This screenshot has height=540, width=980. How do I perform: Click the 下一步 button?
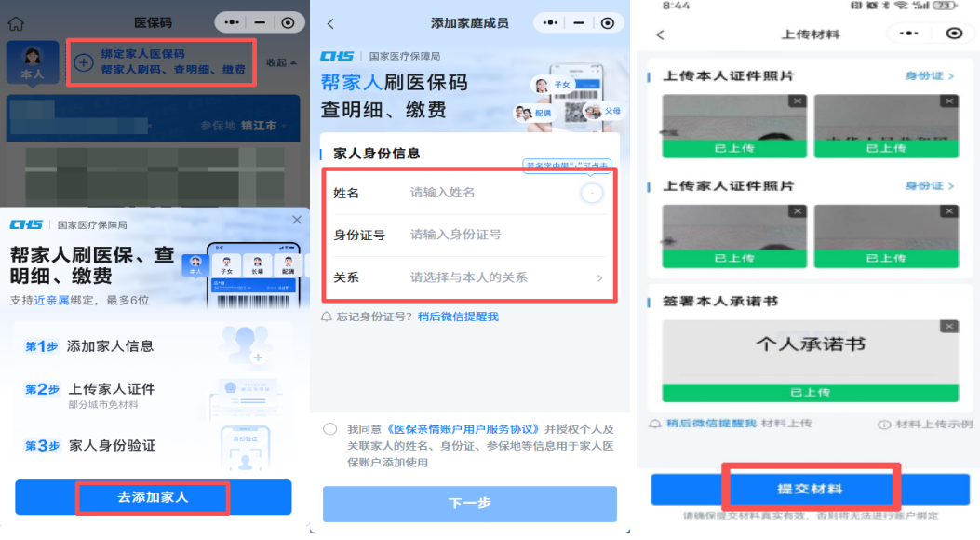[x=469, y=504]
